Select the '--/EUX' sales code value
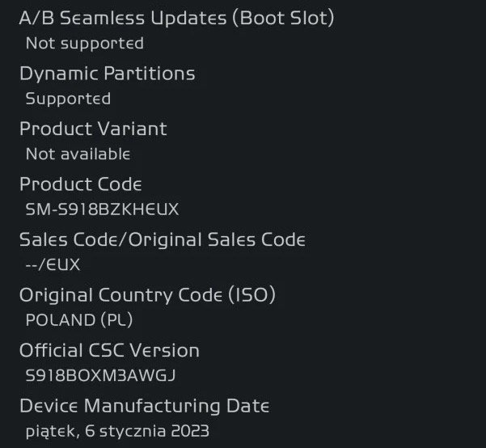This screenshot has height=448, width=486. coord(53,264)
